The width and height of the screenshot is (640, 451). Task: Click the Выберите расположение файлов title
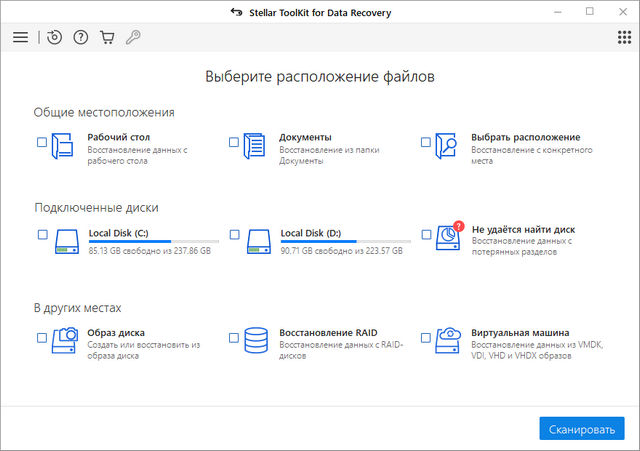320,77
